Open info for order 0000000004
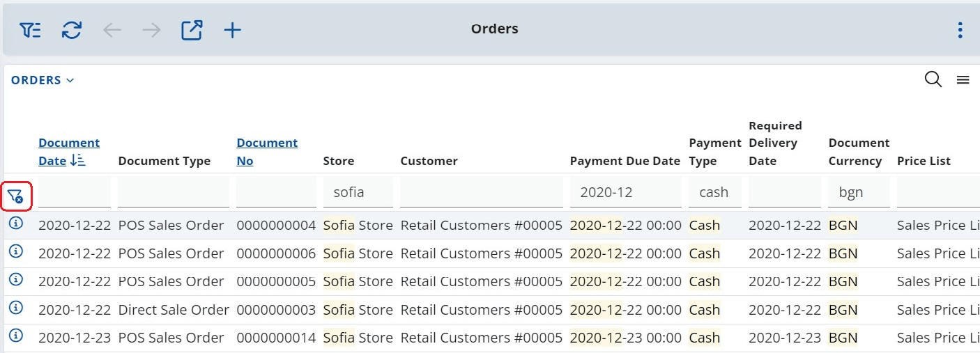 15,224
